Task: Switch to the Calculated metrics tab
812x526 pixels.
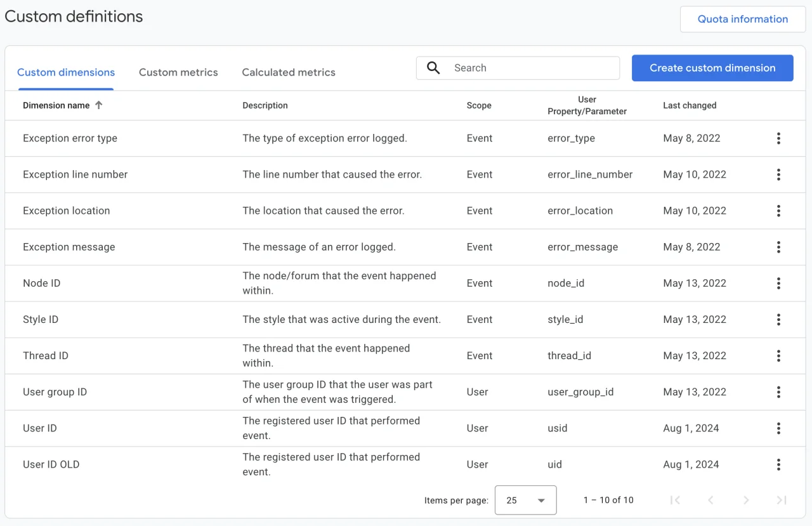Action: point(289,72)
